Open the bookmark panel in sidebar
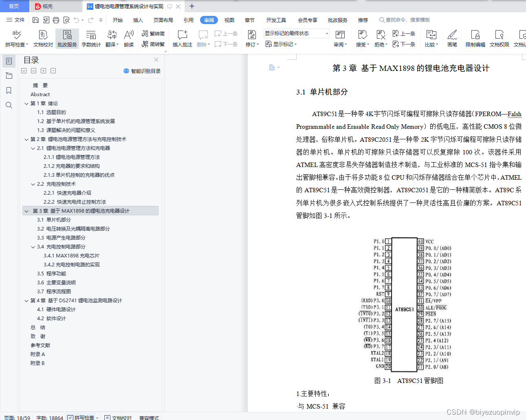The width and height of the screenshot is (526, 420). point(9,90)
